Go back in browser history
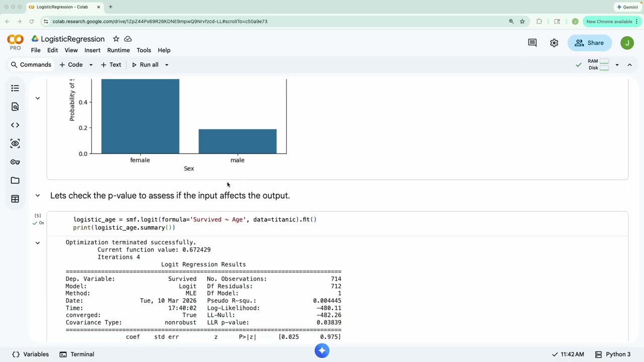Image resolution: width=644 pixels, height=362 pixels. pos(8,22)
